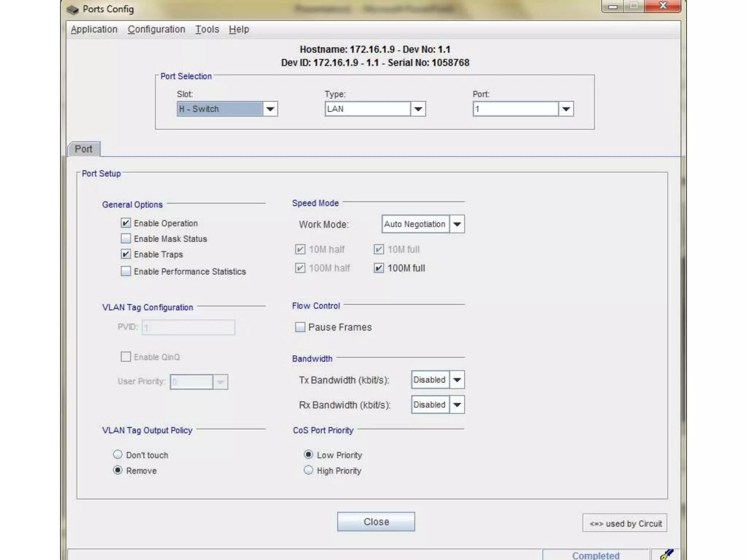This screenshot has width=747, height=560.
Task: Select the Don't touch VLAN radio button
Action: (x=117, y=455)
